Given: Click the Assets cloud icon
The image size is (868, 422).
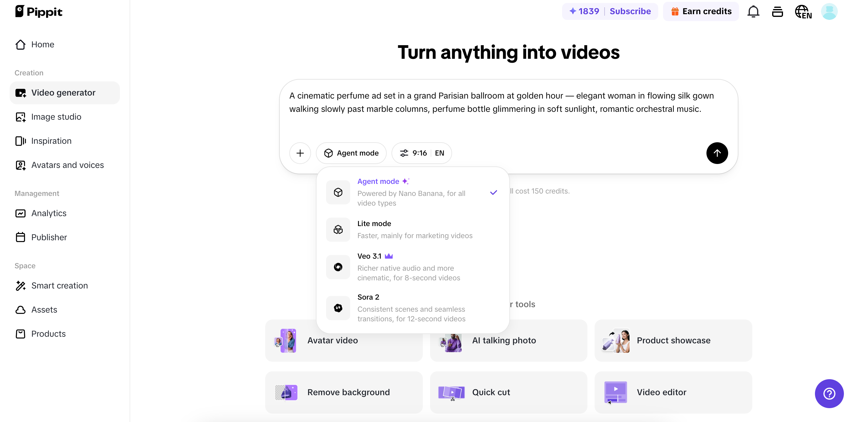Looking at the screenshot, I should click(20, 310).
